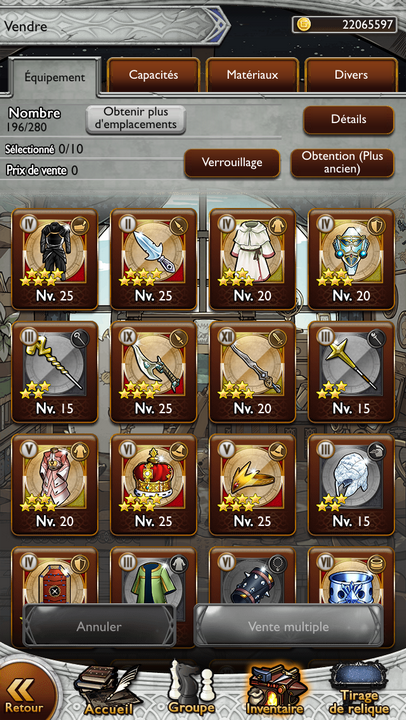Switch to the Matériaux tab
406x720 pixels.
[x=253, y=75]
